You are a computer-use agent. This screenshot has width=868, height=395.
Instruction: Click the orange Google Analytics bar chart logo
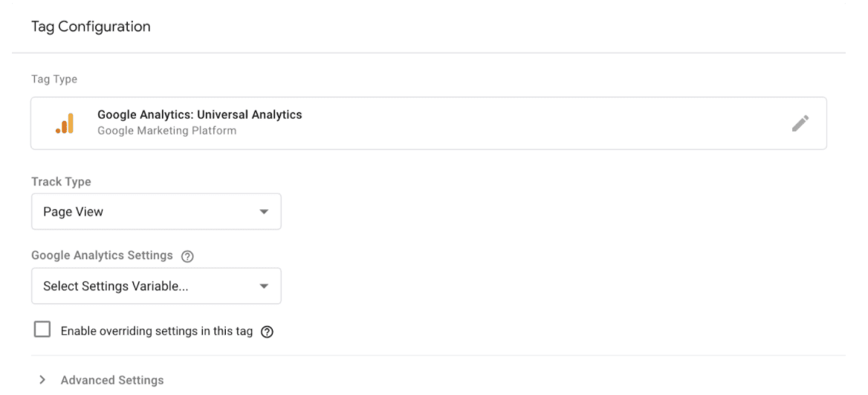[65, 123]
